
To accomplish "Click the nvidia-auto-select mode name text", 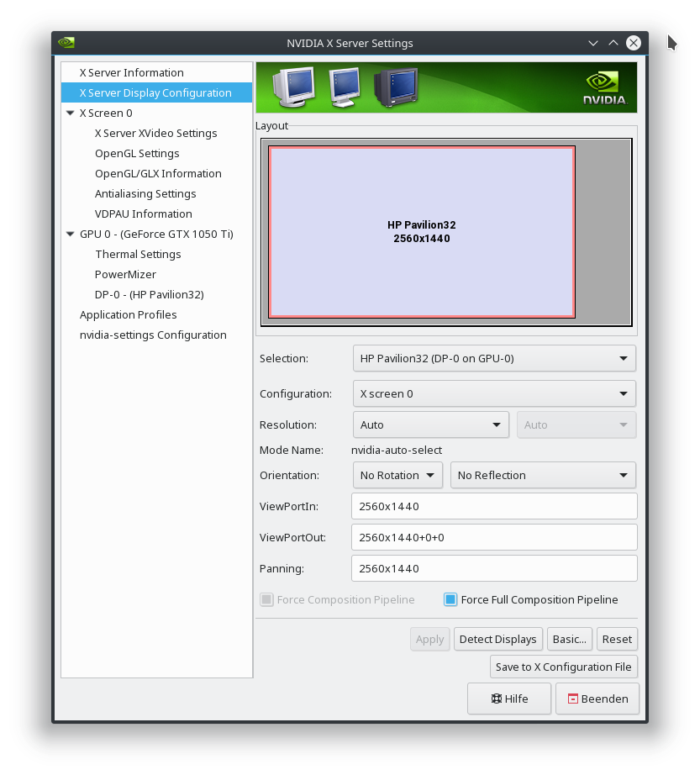I will tap(396, 451).
